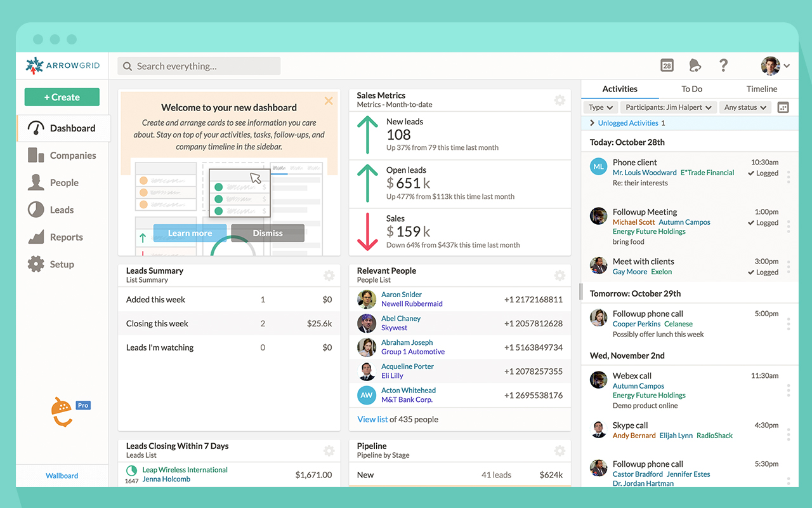
Task: Switch to the To Do tab
Action: [x=691, y=89]
